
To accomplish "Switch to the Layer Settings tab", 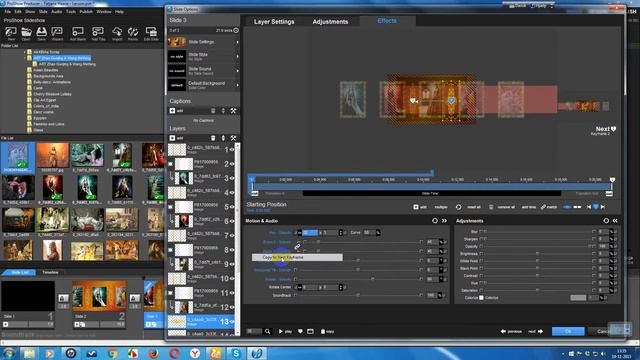I will click(x=274, y=22).
